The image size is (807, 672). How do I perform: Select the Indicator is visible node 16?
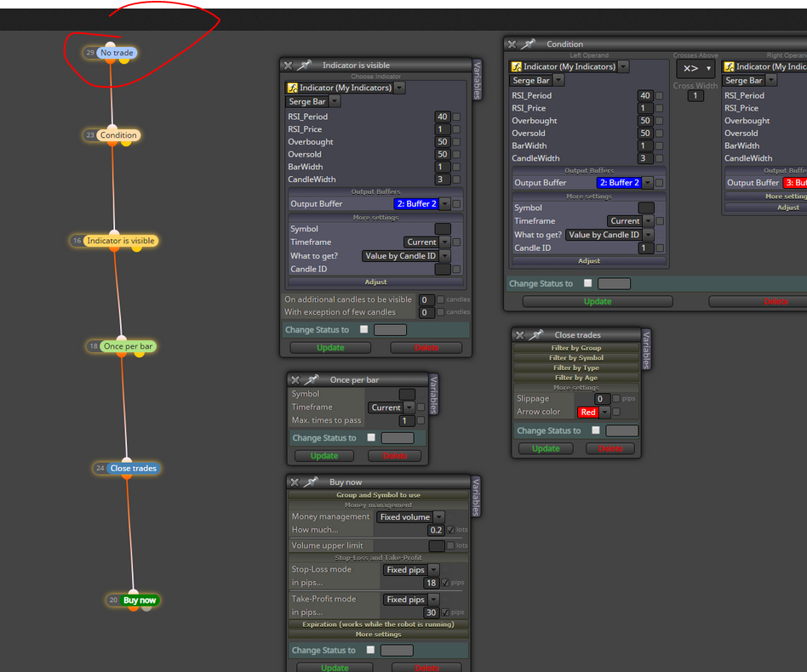coord(120,241)
